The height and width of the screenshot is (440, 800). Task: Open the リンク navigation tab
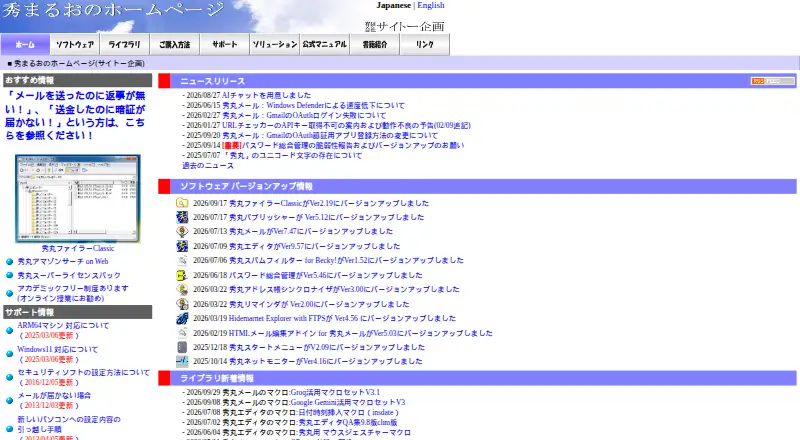(x=424, y=44)
